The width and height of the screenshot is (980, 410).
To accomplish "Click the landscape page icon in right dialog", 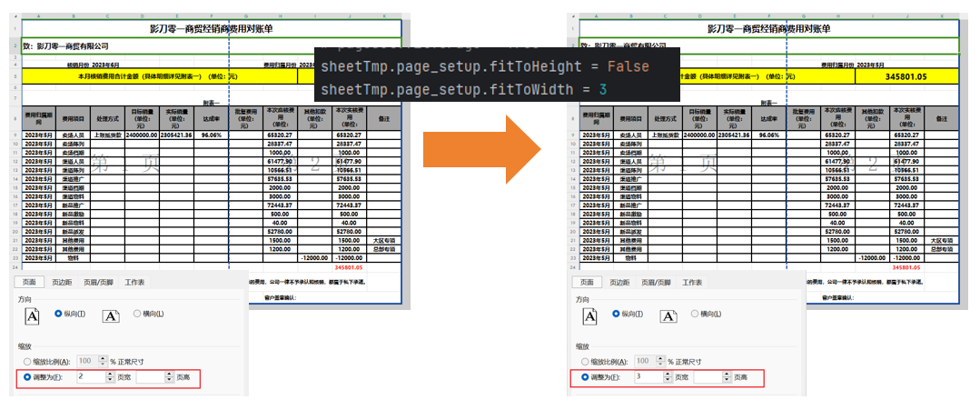I will pyautogui.click(x=668, y=315).
